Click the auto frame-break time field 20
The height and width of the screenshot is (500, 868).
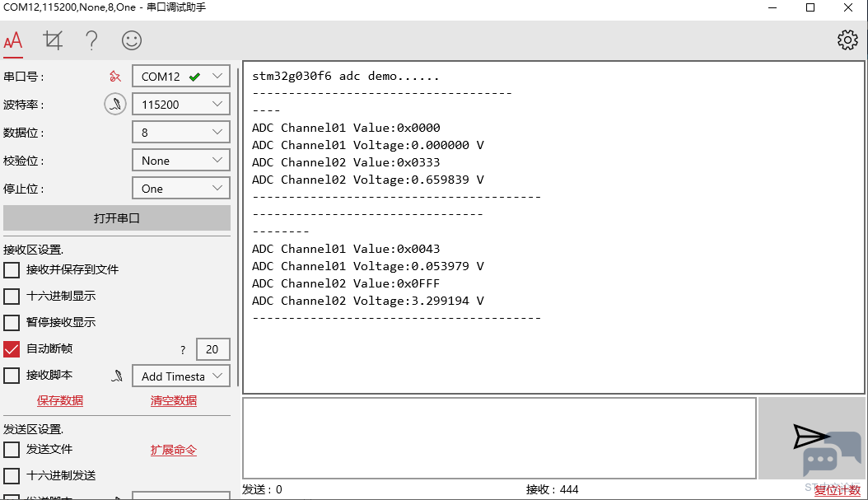point(212,349)
